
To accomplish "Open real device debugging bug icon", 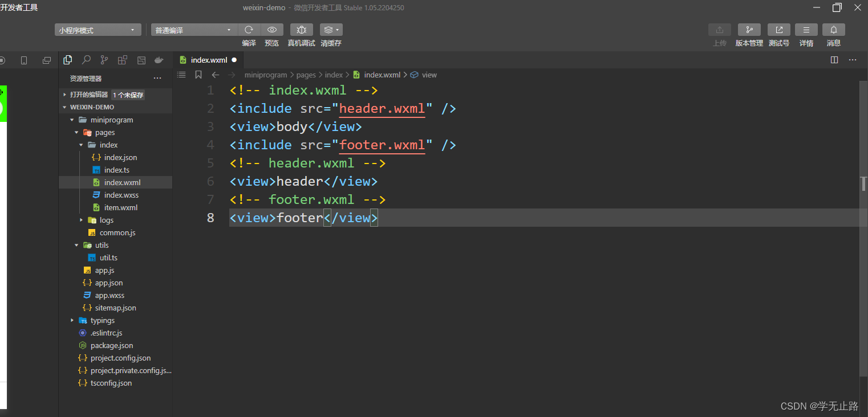I will (302, 30).
